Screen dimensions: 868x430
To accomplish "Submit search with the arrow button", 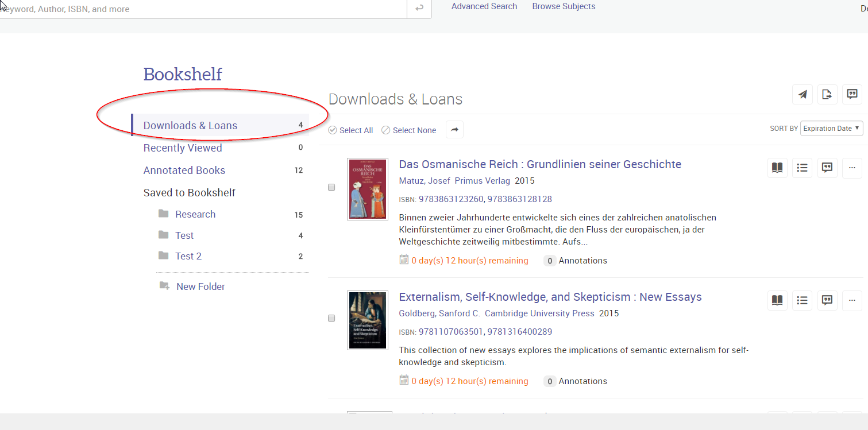I will 419,8.
